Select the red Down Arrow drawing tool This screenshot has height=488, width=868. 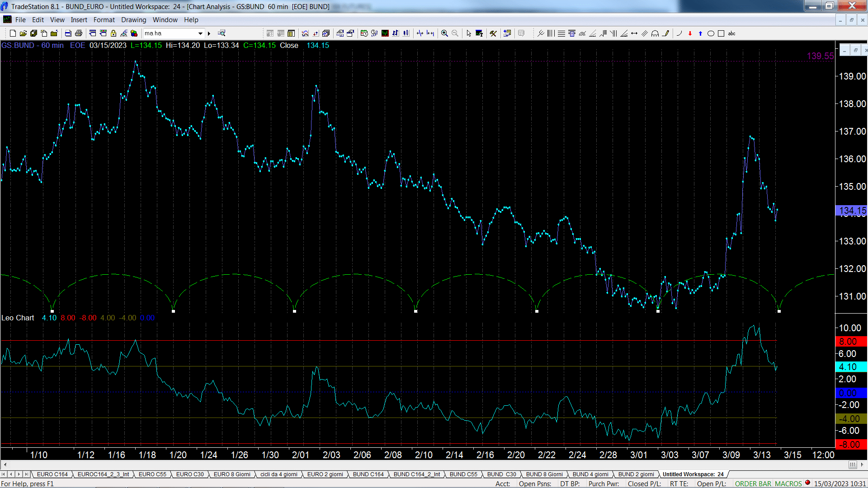690,33
